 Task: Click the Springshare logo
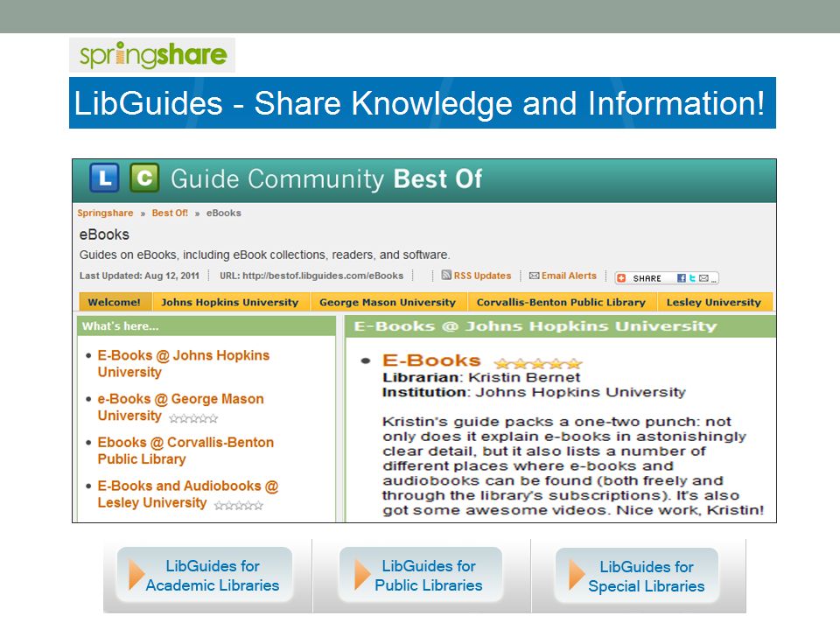152,55
